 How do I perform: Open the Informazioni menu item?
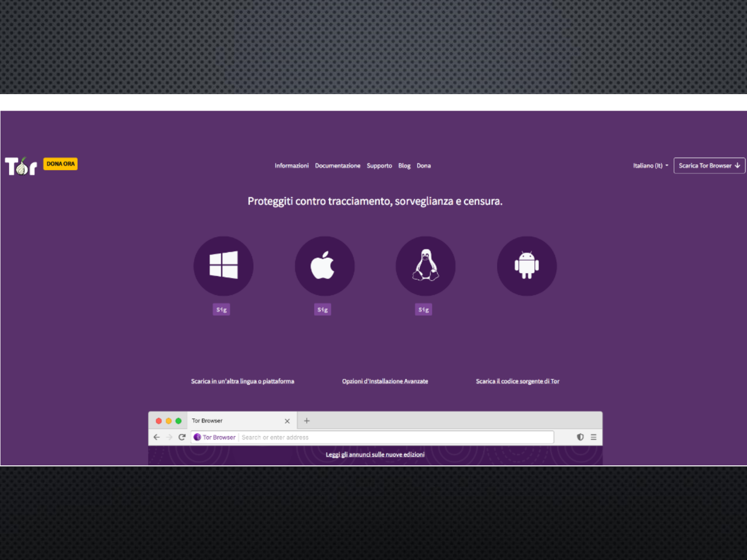click(292, 166)
